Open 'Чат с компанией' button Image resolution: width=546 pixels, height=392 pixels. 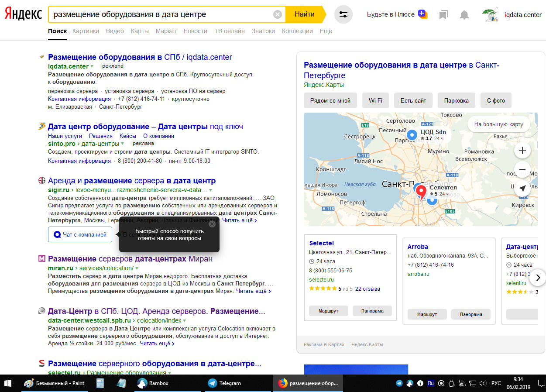coord(80,234)
